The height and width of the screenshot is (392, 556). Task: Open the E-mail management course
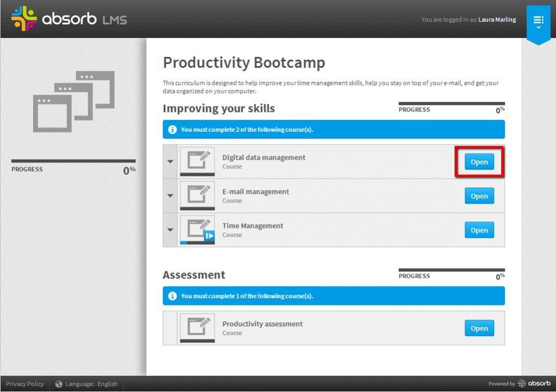(479, 195)
